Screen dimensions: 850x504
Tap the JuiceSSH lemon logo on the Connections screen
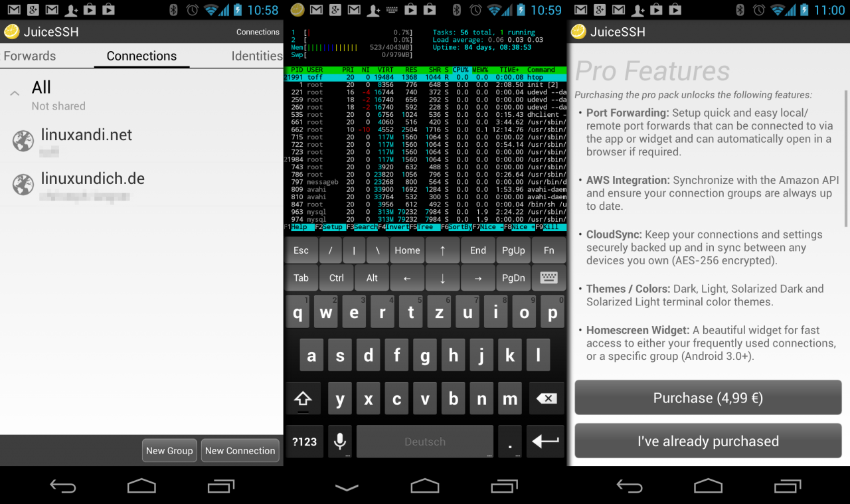[11, 31]
